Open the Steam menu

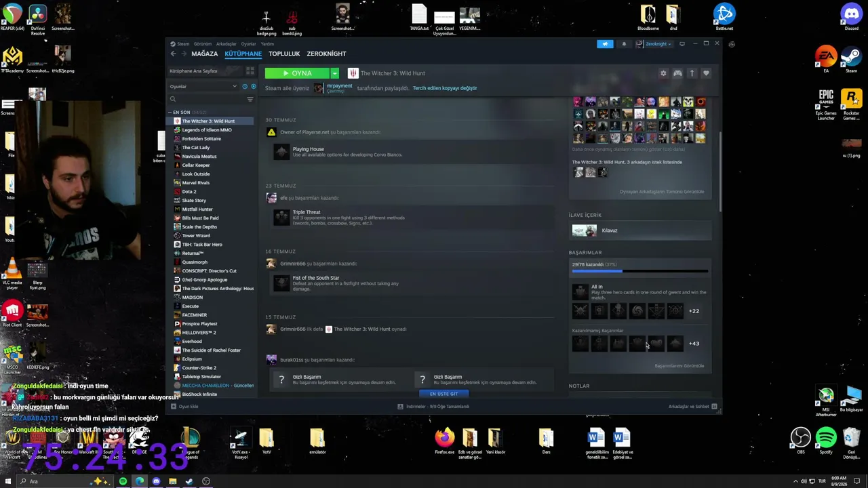click(x=183, y=44)
